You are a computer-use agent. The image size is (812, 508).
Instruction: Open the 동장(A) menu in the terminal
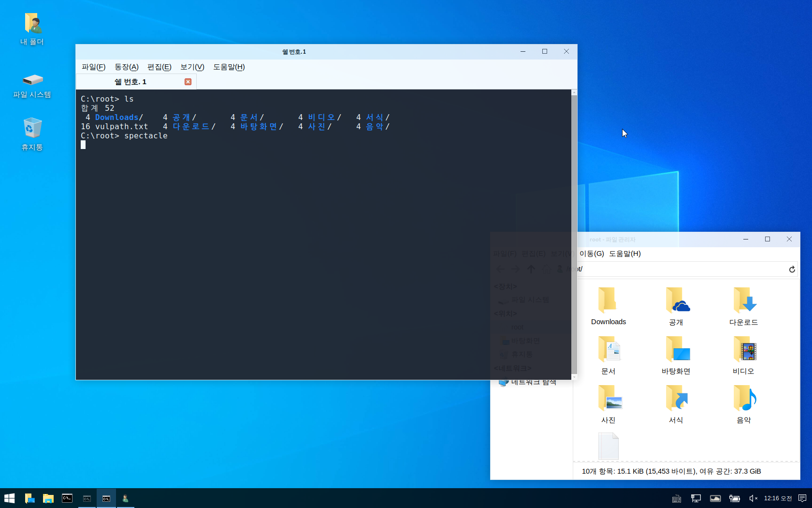click(x=127, y=67)
